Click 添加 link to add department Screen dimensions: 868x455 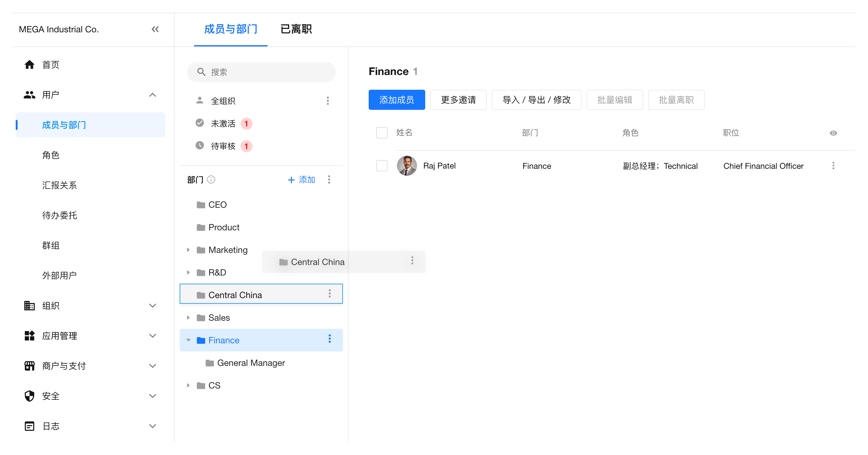tap(301, 179)
